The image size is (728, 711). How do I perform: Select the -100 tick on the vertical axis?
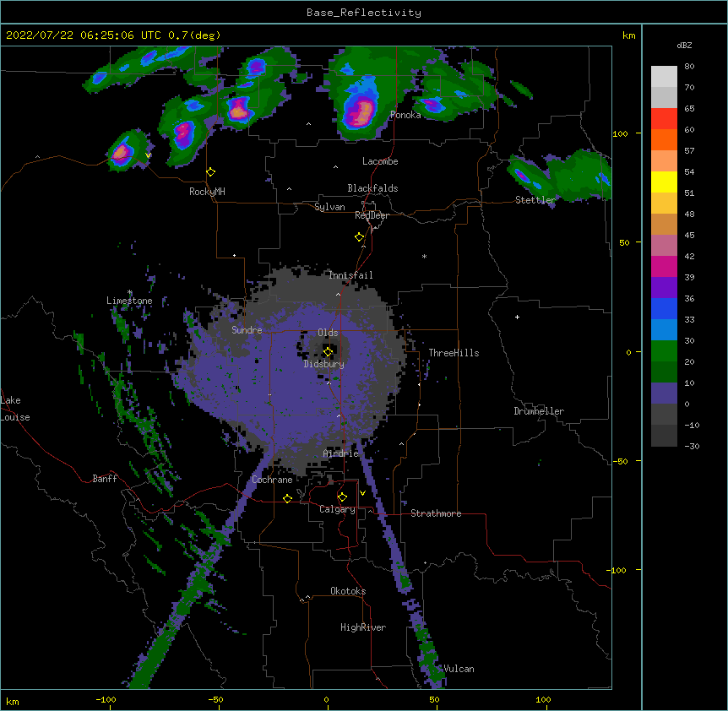point(617,570)
